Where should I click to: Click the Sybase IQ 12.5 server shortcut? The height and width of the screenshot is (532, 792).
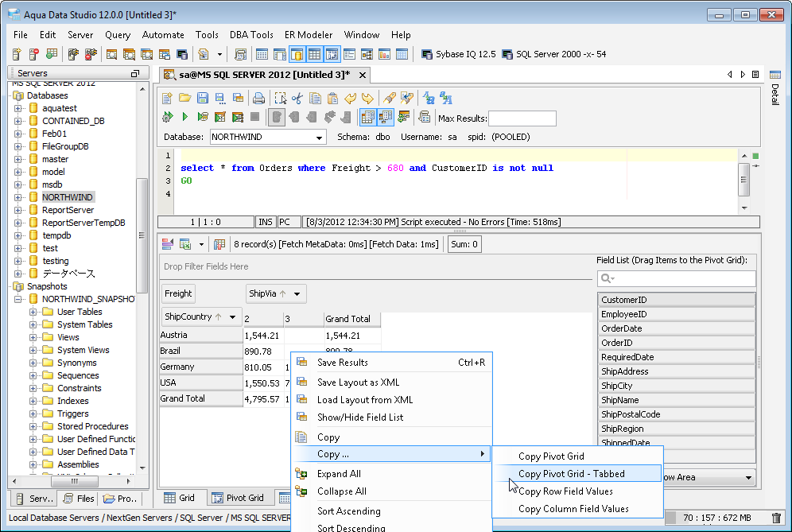(458, 54)
